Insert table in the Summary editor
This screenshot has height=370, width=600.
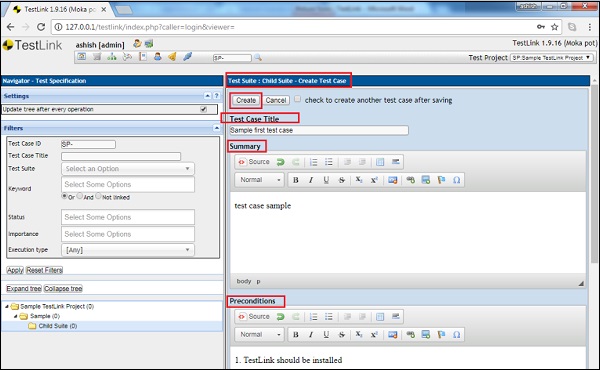coord(380,162)
